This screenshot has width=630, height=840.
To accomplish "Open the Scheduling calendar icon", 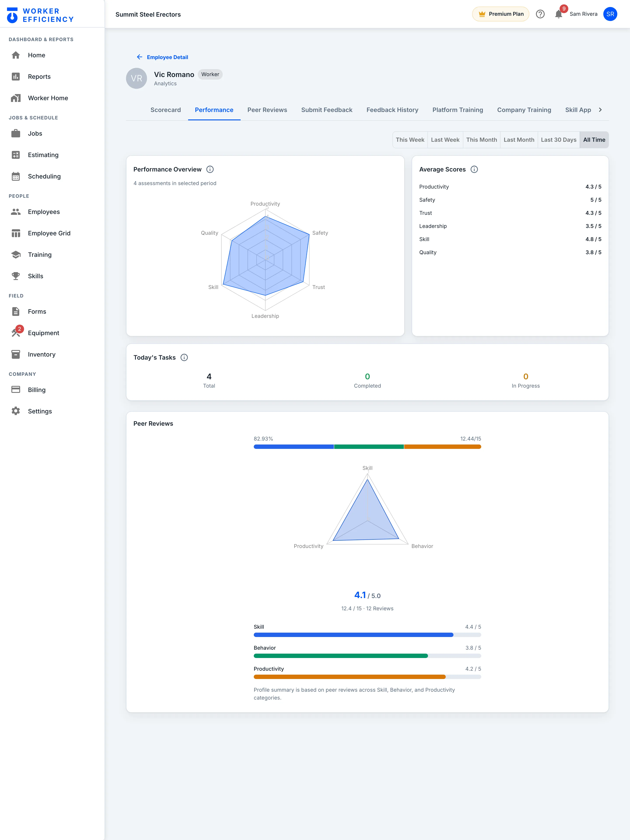I will (x=16, y=176).
